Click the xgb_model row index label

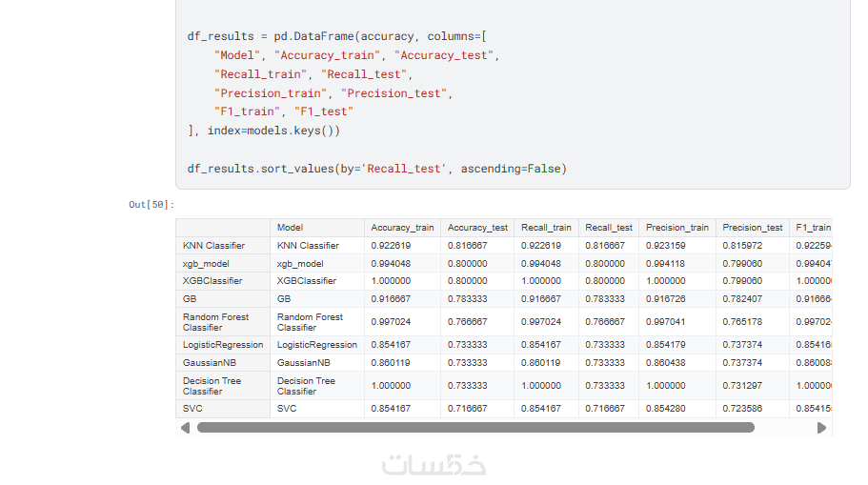point(206,263)
